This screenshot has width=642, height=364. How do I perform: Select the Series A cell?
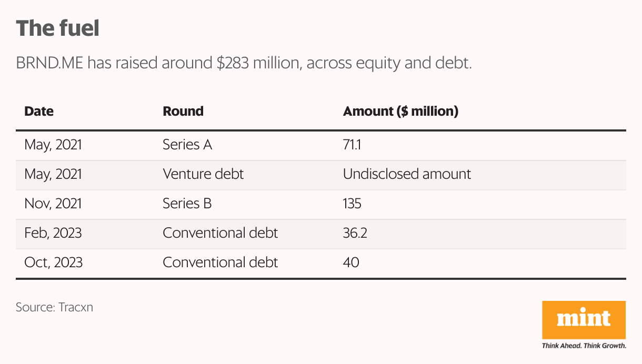coord(187,145)
